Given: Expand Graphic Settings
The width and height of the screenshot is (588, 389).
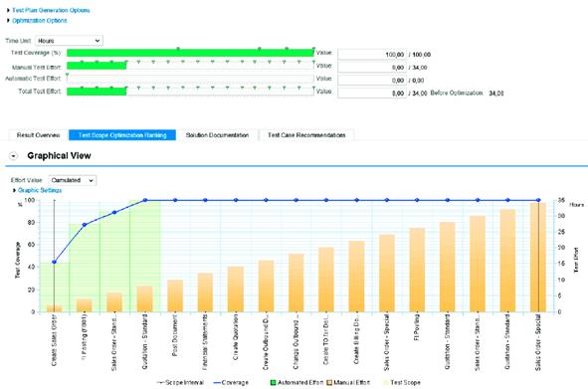Looking at the screenshot, I should click(40, 191).
